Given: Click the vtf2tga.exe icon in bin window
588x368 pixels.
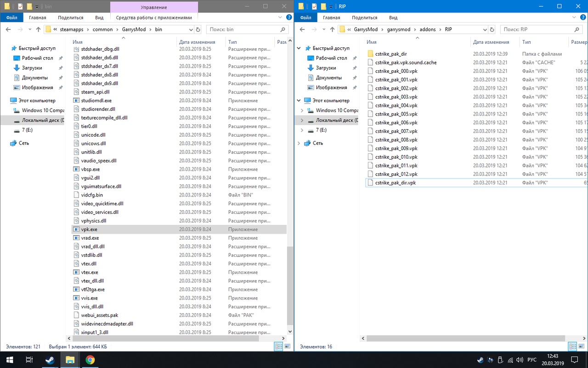Looking at the screenshot, I should [x=77, y=289].
